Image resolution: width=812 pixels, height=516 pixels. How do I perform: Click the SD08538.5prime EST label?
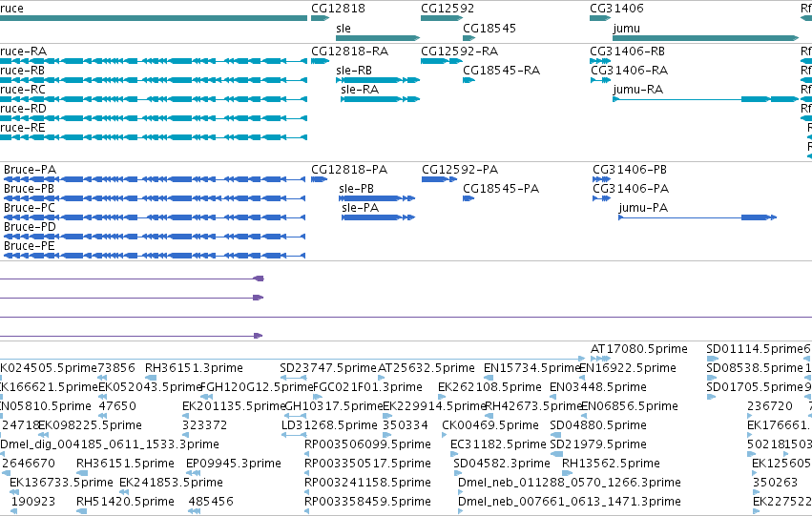click(755, 368)
